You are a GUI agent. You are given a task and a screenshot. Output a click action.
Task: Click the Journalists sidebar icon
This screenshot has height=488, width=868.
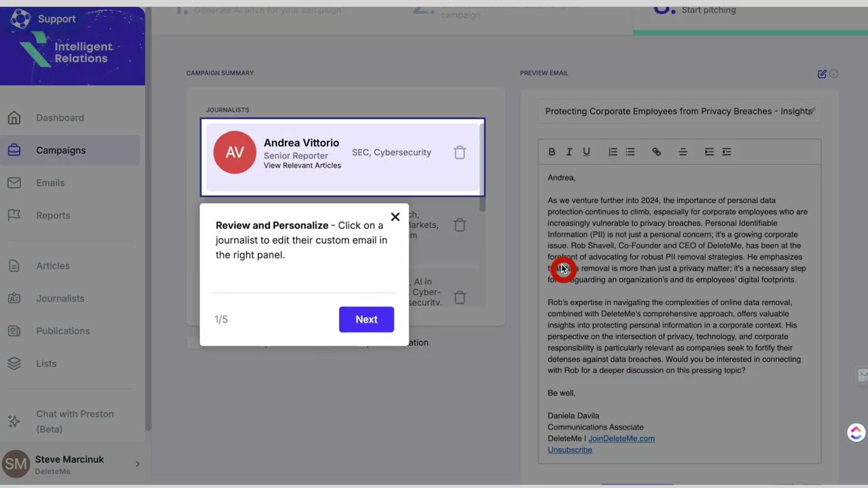click(14, 298)
